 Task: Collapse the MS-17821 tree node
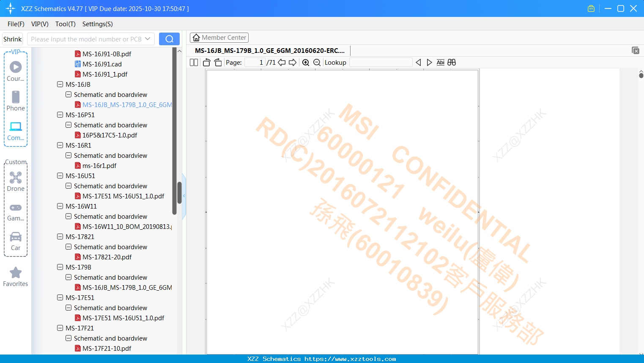click(60, 236)
